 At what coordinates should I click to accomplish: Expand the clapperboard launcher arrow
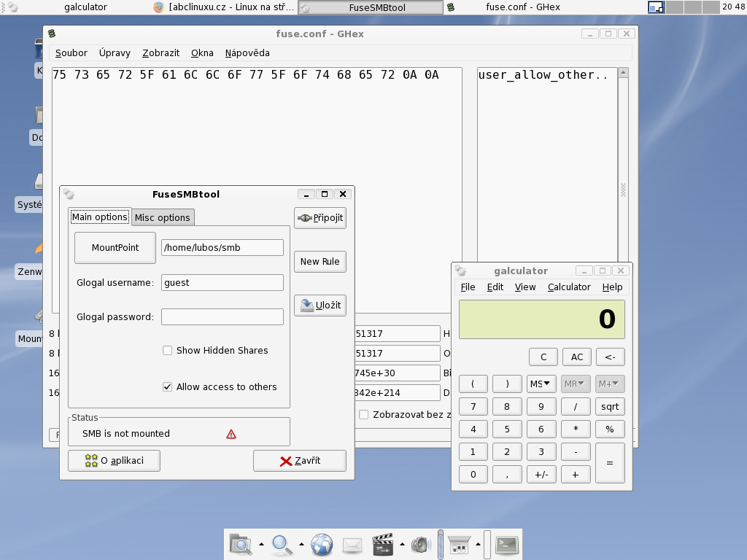[402, 544]
